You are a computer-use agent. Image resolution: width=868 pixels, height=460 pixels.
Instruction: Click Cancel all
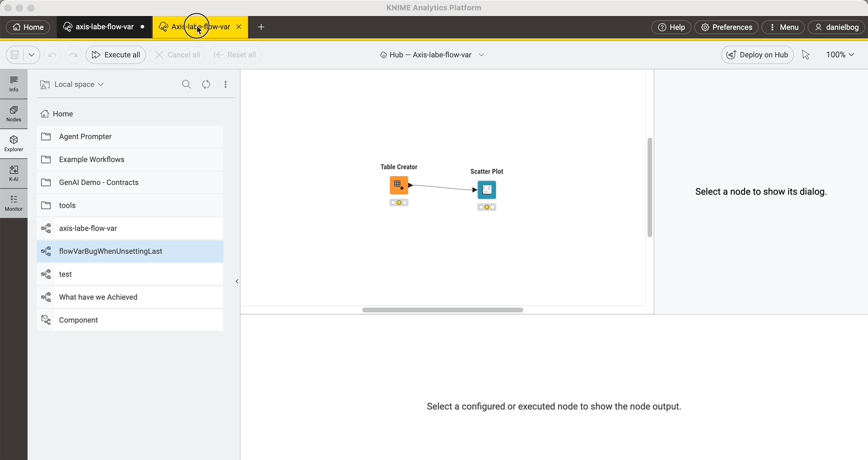[177, 54]
